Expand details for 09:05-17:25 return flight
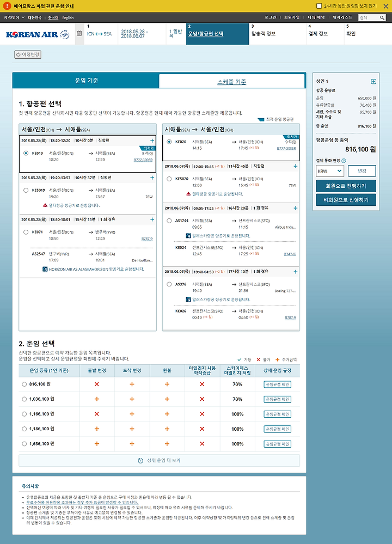392x544 pixels. pyautogui.click(x=296, y=208)
